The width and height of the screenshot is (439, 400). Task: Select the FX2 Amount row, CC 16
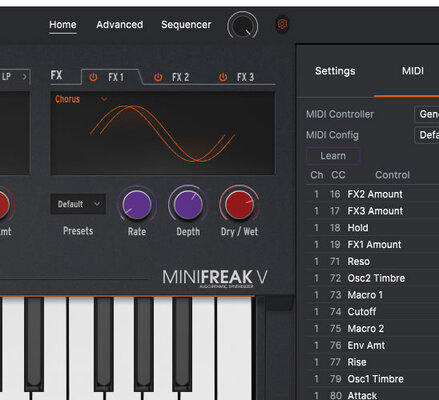click(x=372, y=194)
